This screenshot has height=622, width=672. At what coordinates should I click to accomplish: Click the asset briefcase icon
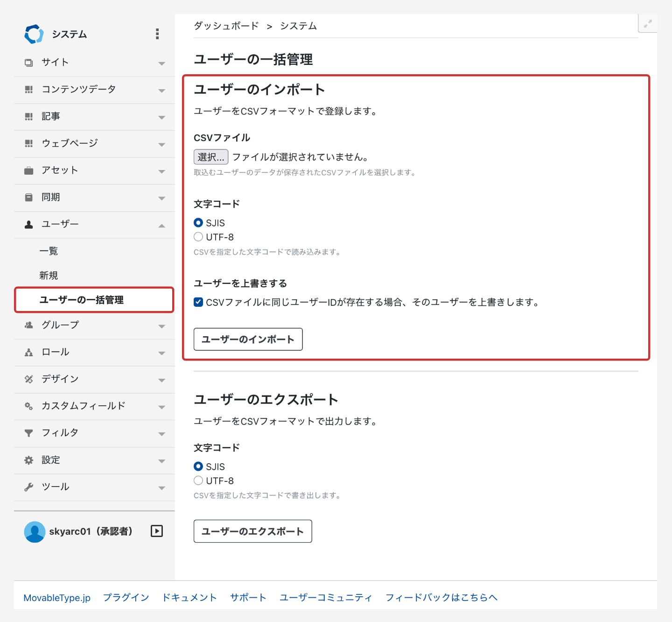tap(29, 170)
